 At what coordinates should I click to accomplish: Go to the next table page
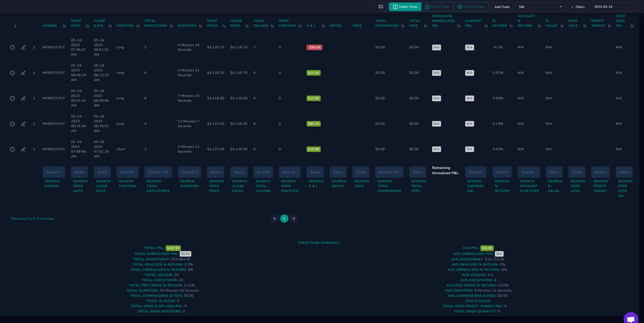(x=294, y=219)
